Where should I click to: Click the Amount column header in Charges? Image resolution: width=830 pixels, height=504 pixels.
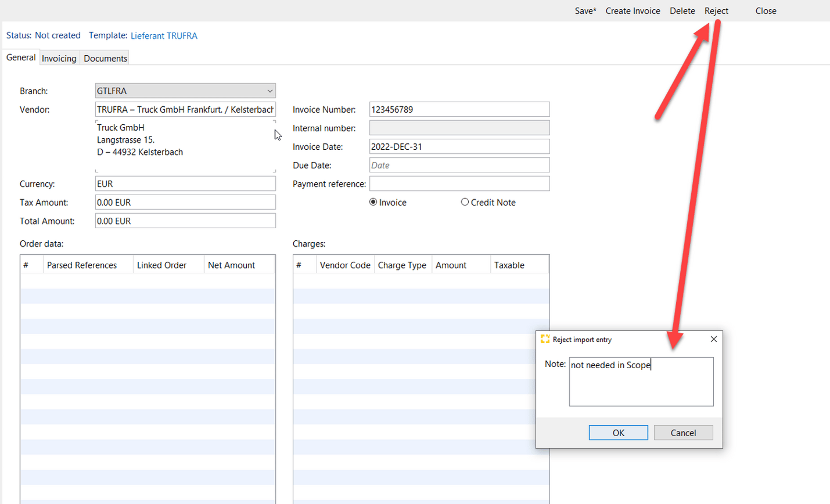tap(461, 265)
